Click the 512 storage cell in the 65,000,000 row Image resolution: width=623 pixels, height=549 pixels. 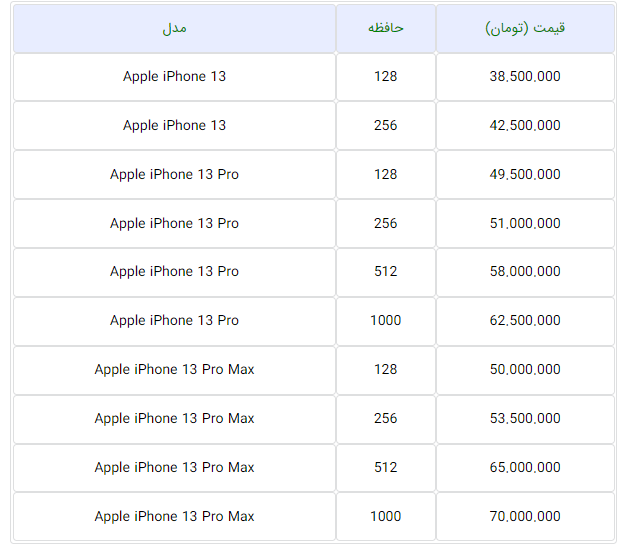point(385,468)
